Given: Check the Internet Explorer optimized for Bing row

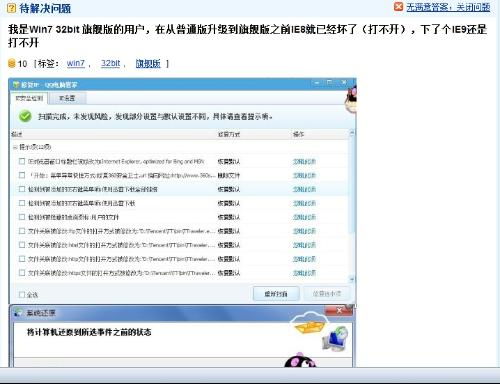Looking at the screenshot, I should (x=22, y=161).
